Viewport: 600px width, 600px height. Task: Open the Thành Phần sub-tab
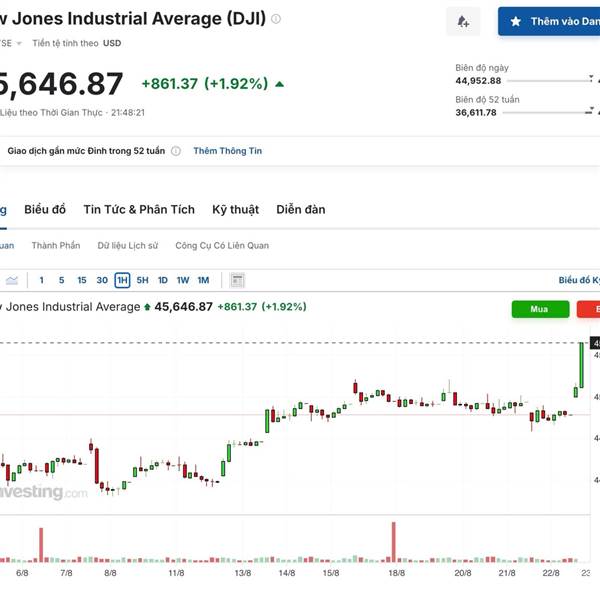(56, 245)
